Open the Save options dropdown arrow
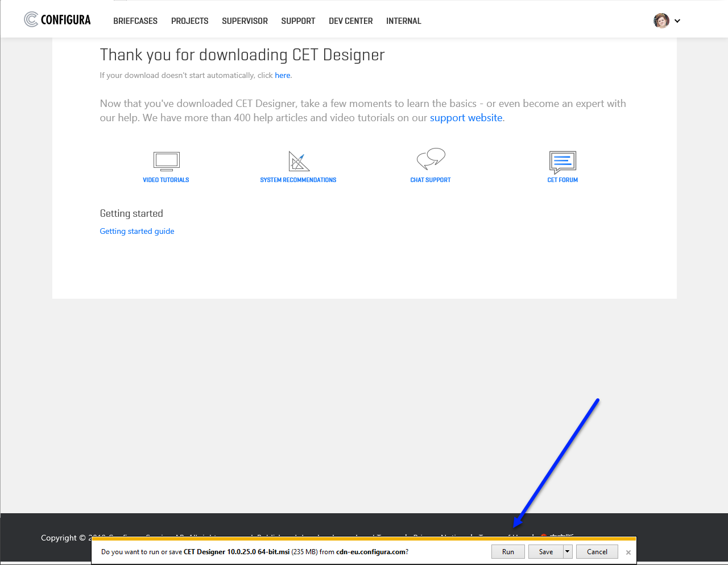Screen dimensions: 728x565 [567, 551]
